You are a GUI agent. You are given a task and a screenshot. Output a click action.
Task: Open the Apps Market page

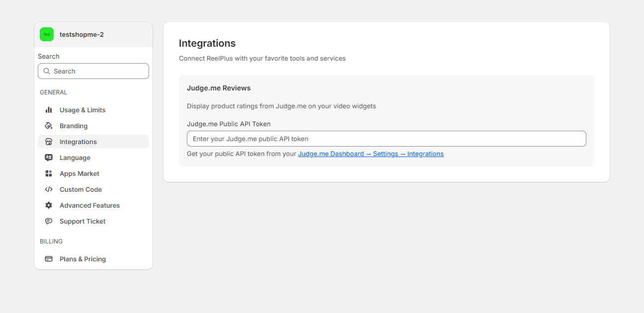(79, 173)
